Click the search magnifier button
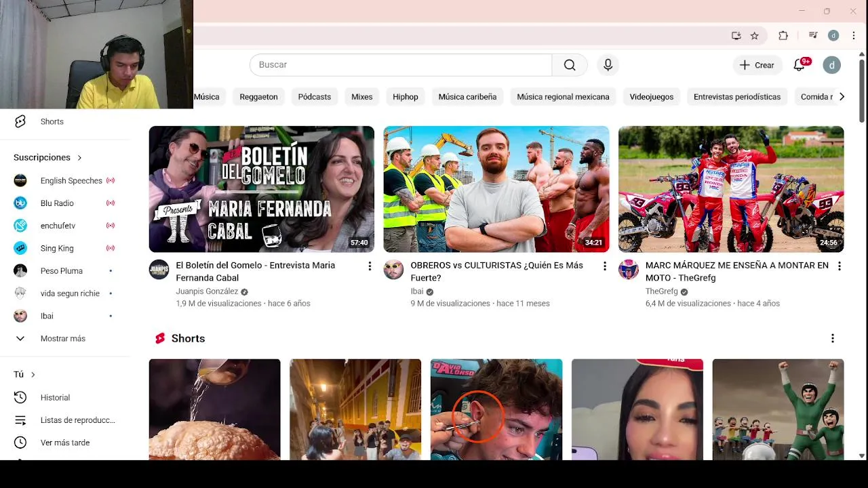Image resolution: width=868 pixels, height=488 pixels. click(570, 65)
